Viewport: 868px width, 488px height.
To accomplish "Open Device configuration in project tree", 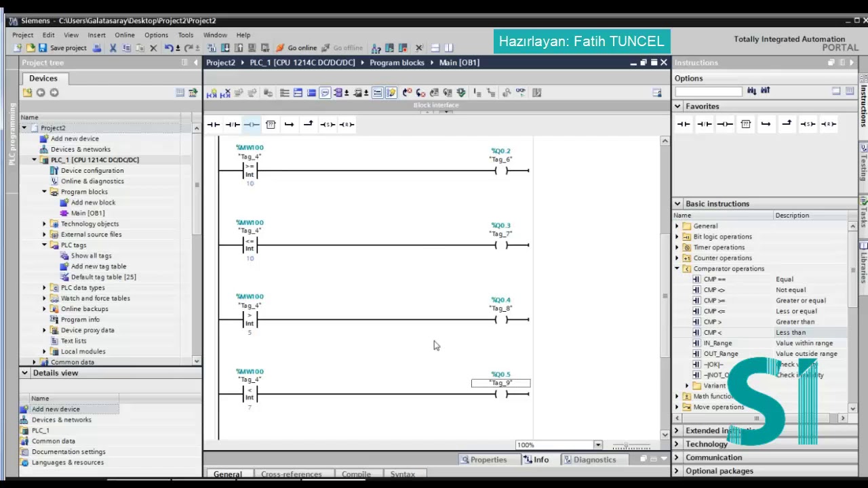I will point(92,171).
